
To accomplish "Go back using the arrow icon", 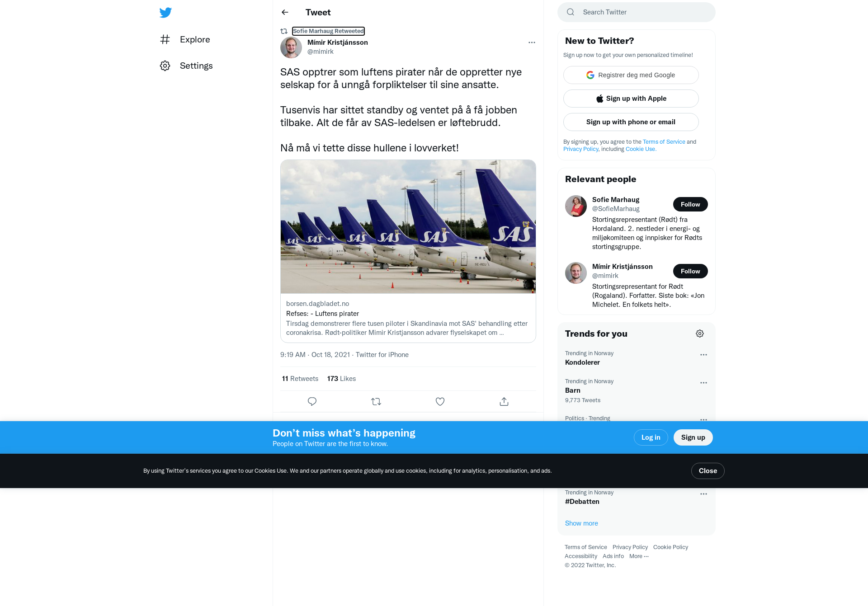I will [285, 12].
